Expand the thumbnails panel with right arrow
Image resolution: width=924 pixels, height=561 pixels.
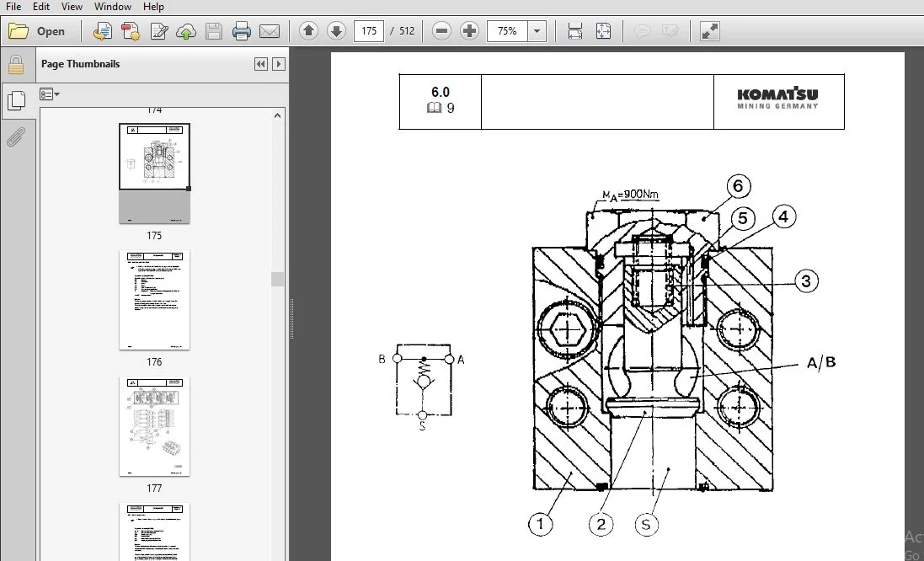(280, 64)
